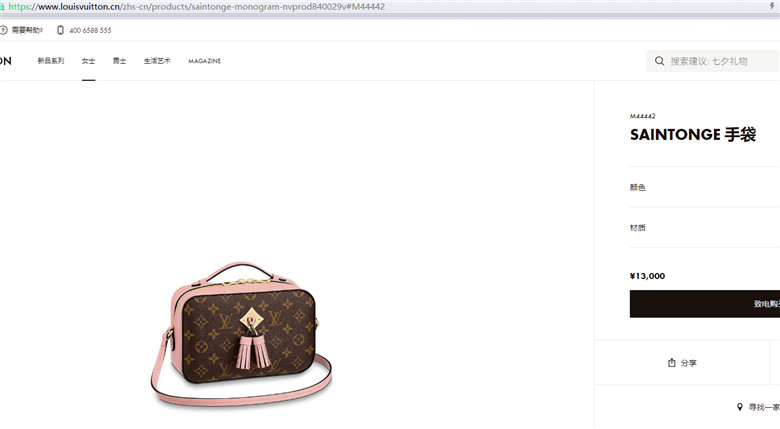This screenshot has height=429, width=780.
Task: Open the 新品系列 menu
Action: click(x=51, y=61)
